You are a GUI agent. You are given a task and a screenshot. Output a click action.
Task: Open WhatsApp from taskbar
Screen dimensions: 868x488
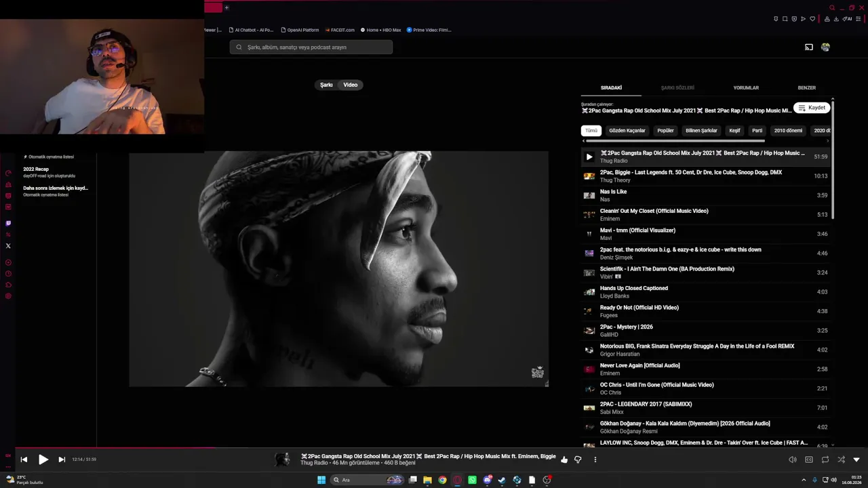tap(472, 480)
